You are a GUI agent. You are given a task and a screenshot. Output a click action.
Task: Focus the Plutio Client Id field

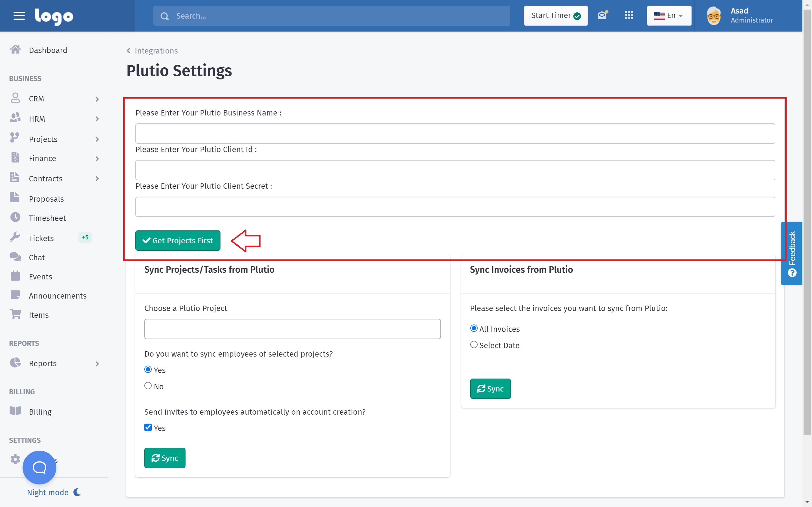pyautogui.click(x=455, y=170)
